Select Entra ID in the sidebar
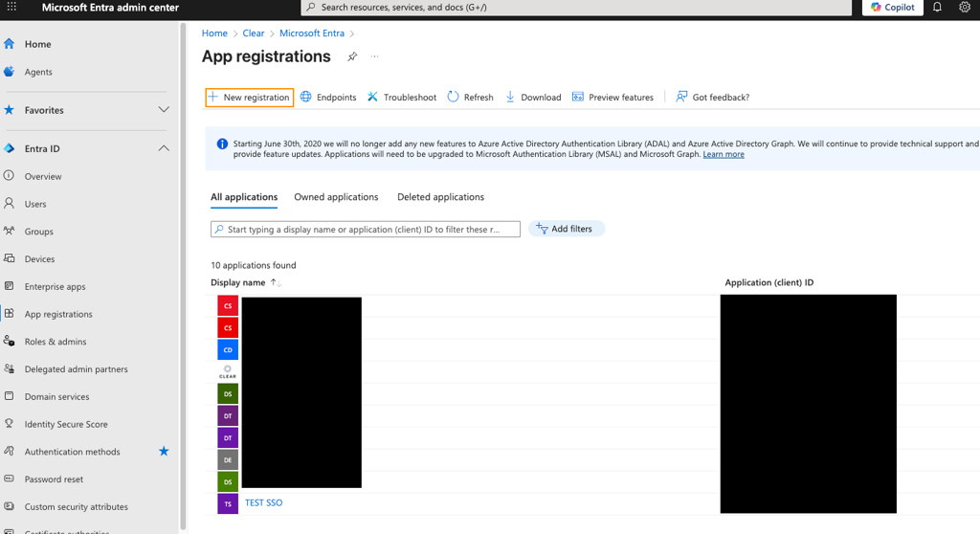This screenshot has height=534, width=980. pyautogui.click(x=42, y=149)
